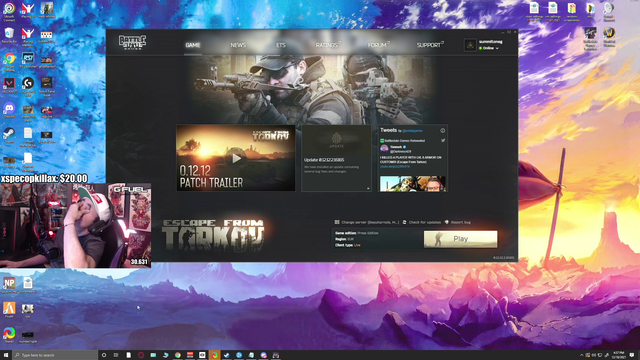Click Change server link

367,222
